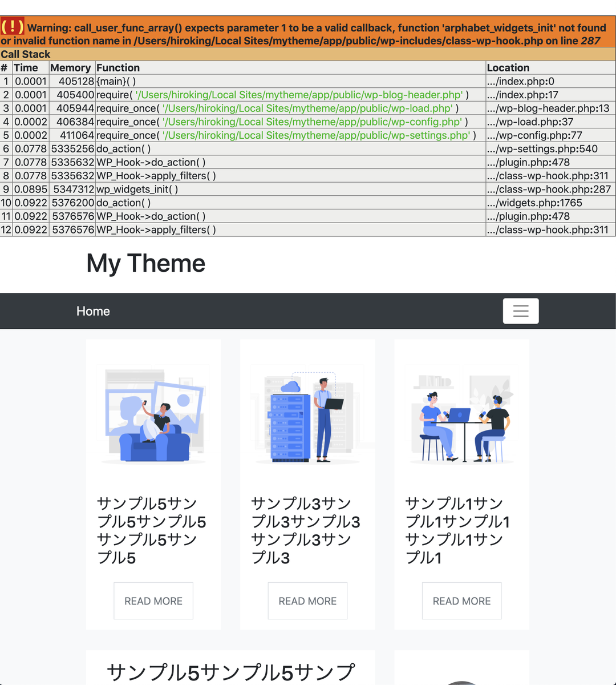Open the large サンプル5 post heading below cards
Image resolution: width=616 pixels, height=685 pixels.
coord(230,672)
